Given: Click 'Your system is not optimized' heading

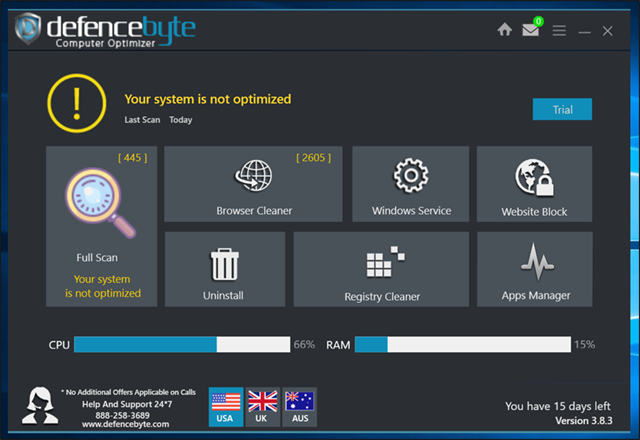Looking at the screenshot, I should [x=208, y=99].
